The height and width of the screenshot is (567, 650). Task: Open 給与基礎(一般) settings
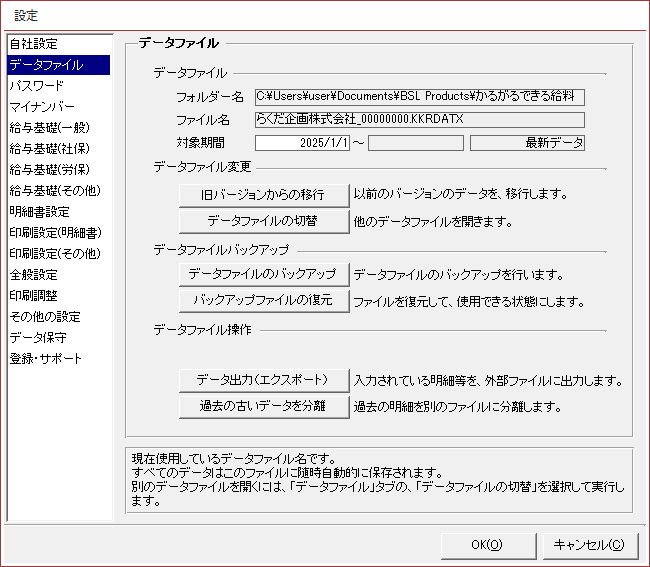48,128
